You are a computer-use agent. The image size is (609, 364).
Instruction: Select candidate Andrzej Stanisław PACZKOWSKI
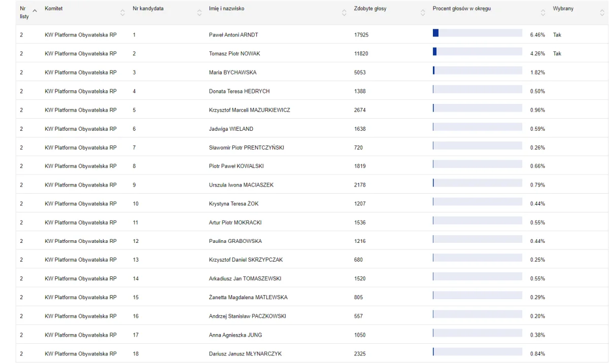[x=248, y=316]
